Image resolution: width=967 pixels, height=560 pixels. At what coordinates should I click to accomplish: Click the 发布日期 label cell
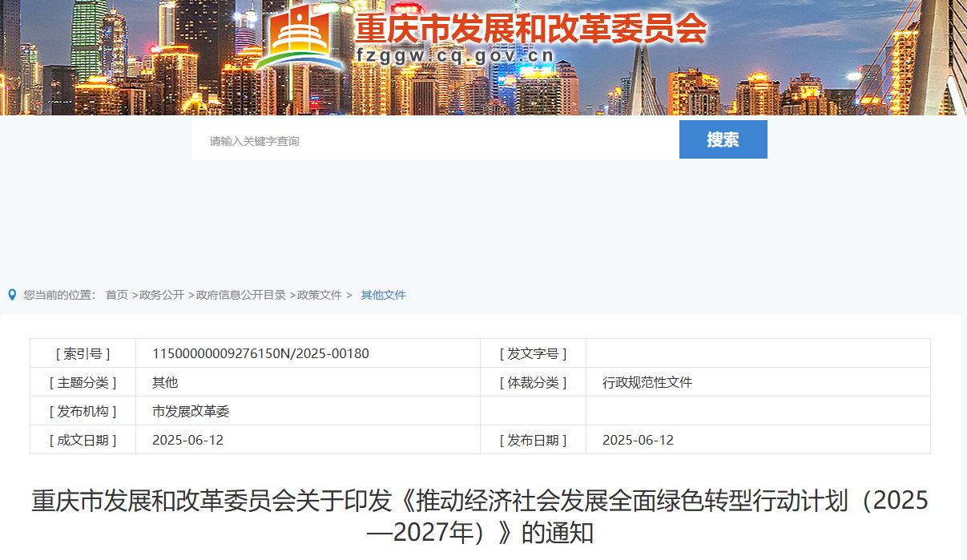[533, 440]
